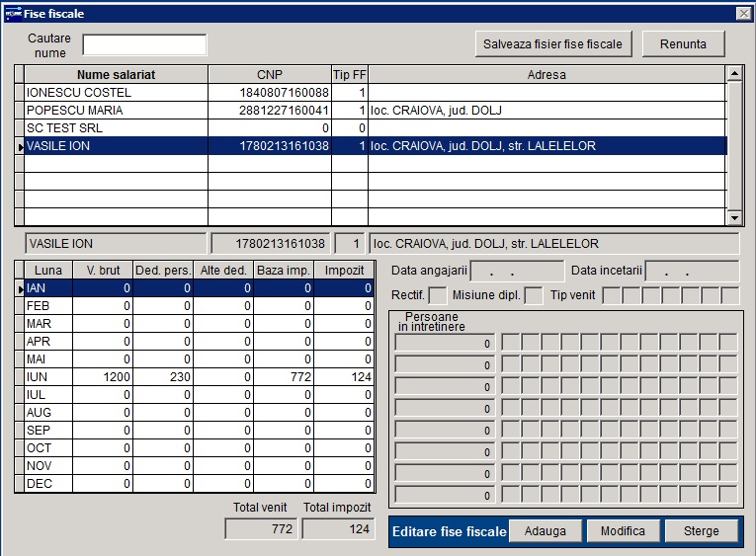Click the Ded. pers. column header
The image size is (756, 556).
coord(163,271)
